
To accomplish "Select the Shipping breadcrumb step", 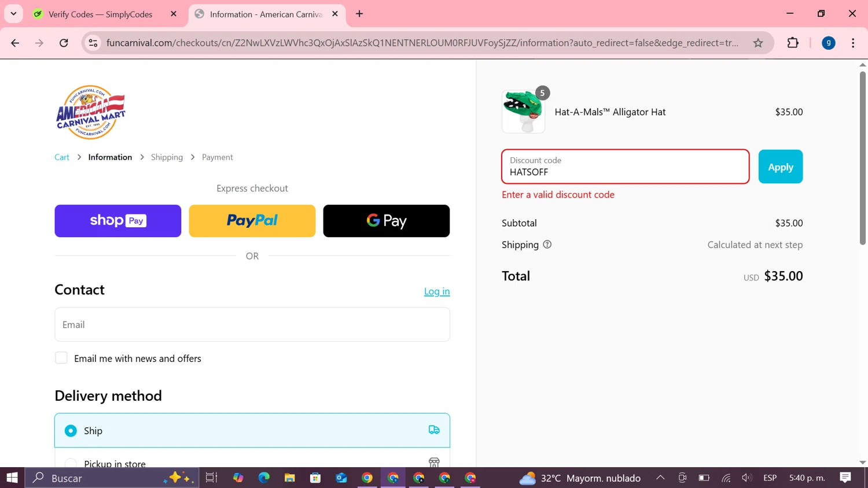I will click(167, 157).
